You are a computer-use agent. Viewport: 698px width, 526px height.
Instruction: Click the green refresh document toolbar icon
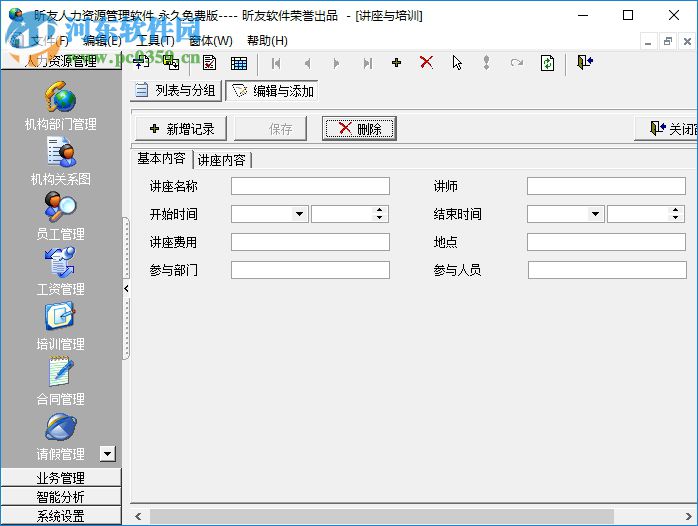click(547, 63)
